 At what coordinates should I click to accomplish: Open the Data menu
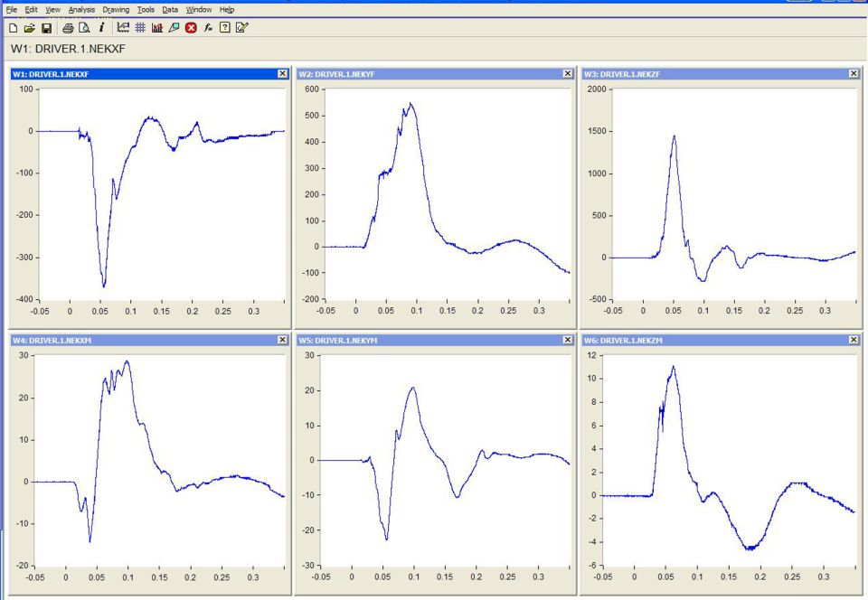point(170,10)
